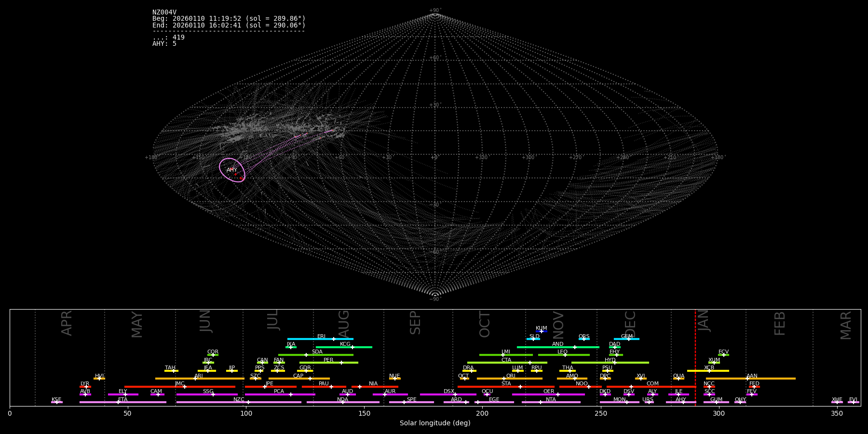
Task: Select the 'Beg: 20260110 11:19:52' header line
Action: pos(229,19)
